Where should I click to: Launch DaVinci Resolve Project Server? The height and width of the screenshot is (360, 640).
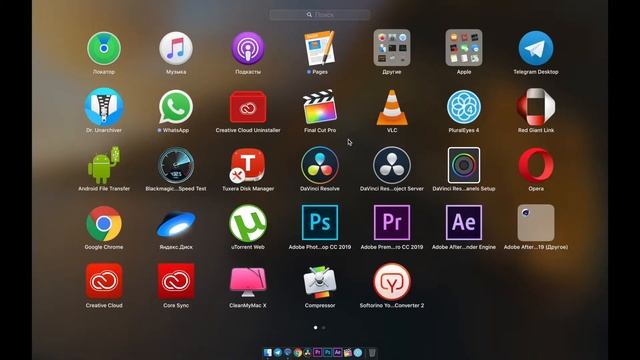tap(392, 165)
